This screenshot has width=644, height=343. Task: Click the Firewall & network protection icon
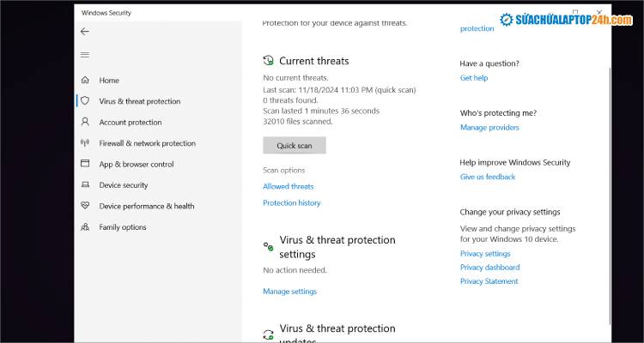pos(84,143)
